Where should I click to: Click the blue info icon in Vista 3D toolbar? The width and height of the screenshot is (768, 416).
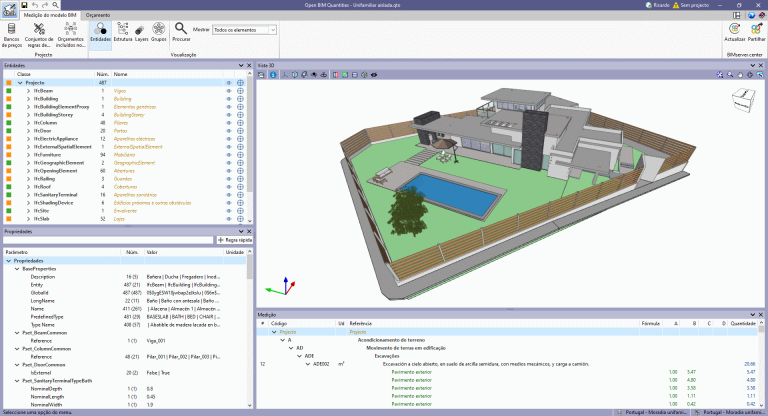point(273,75)
